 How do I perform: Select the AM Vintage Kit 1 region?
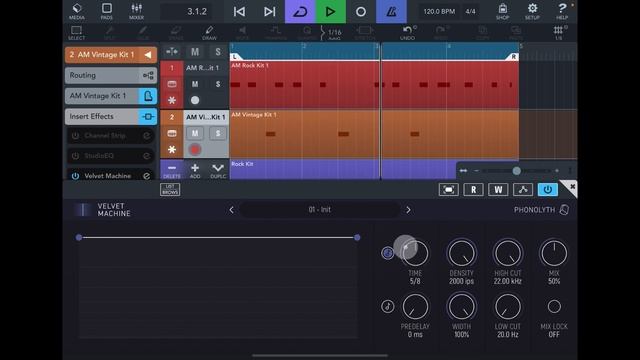pos(374,134)
